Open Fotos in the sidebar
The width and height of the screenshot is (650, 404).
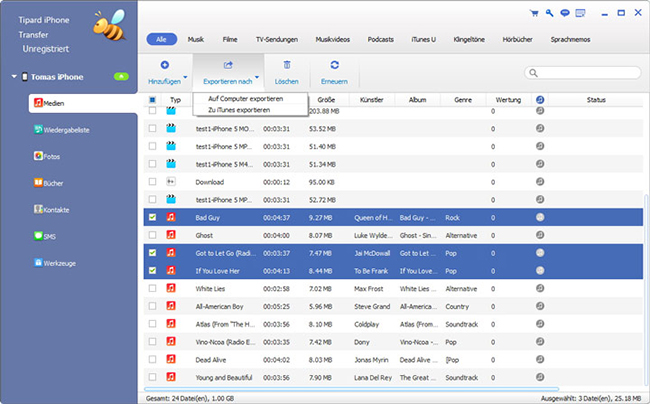(x=53, y=157)
